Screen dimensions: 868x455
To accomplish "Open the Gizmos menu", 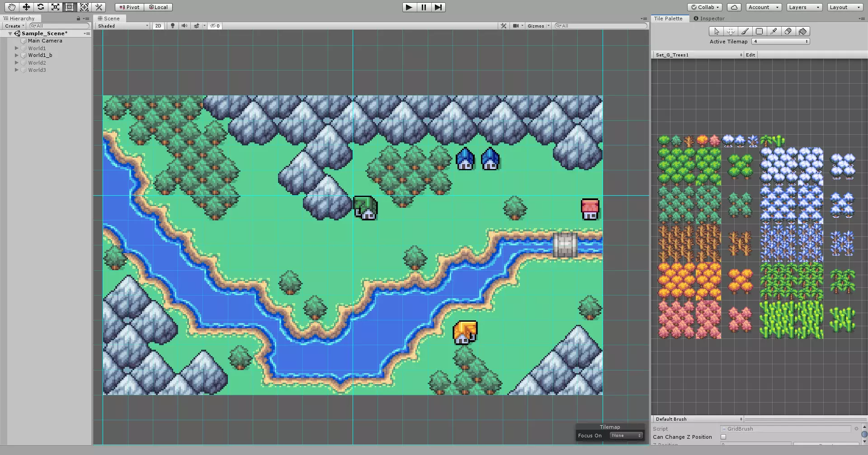I will coord(538,26).
